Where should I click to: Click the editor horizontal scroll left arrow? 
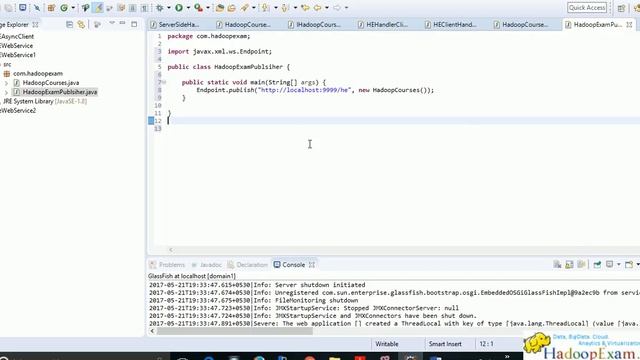(x=171, y=250)
